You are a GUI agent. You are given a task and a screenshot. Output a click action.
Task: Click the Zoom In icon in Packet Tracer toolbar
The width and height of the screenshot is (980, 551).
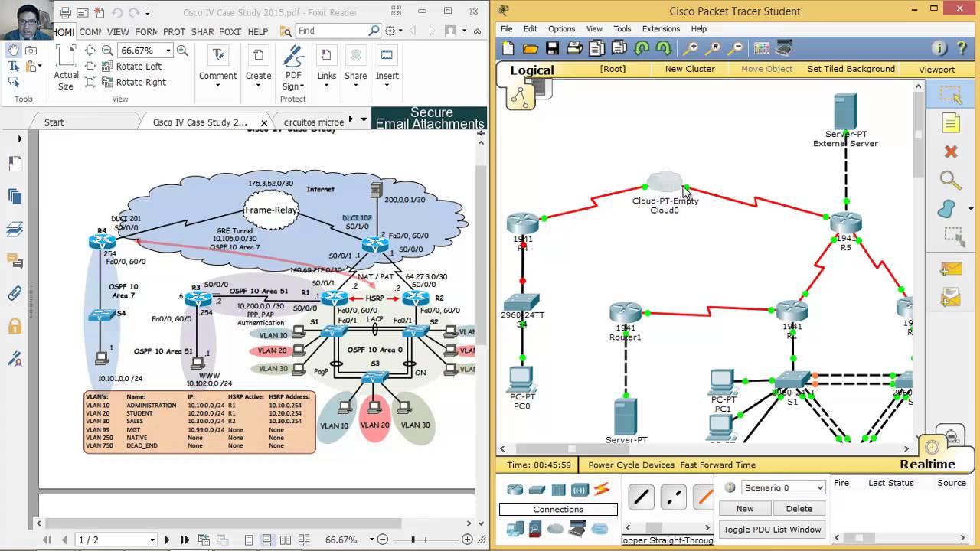[690, 48]
